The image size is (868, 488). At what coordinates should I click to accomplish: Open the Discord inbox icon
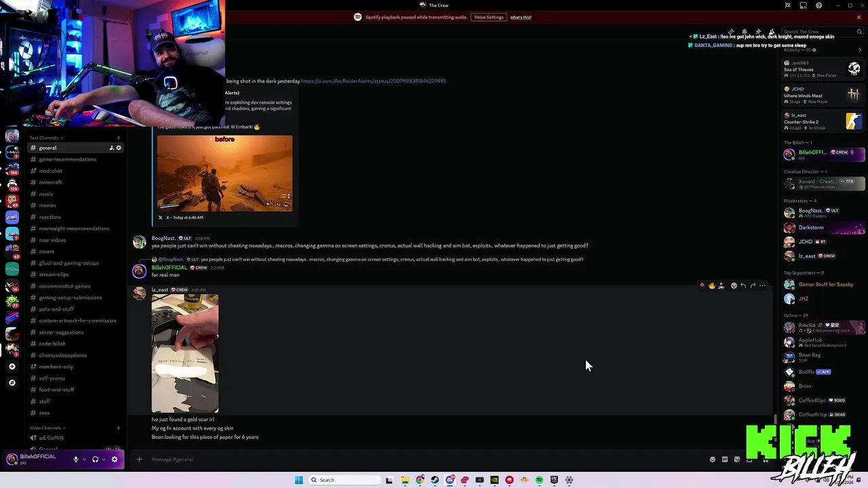tap(803, 5)
